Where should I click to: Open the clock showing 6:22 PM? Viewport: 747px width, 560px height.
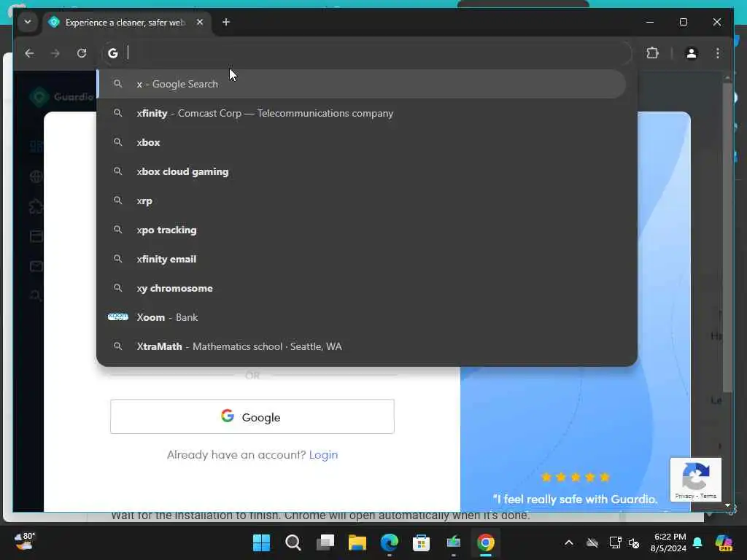pyautogui.click(x=668, y=542)
